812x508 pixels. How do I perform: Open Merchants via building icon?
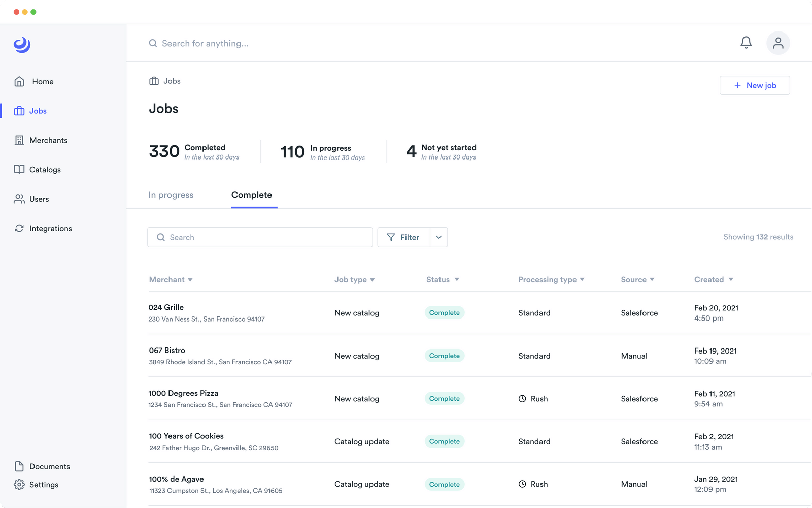pyautogui.click(x=19, y=140)
